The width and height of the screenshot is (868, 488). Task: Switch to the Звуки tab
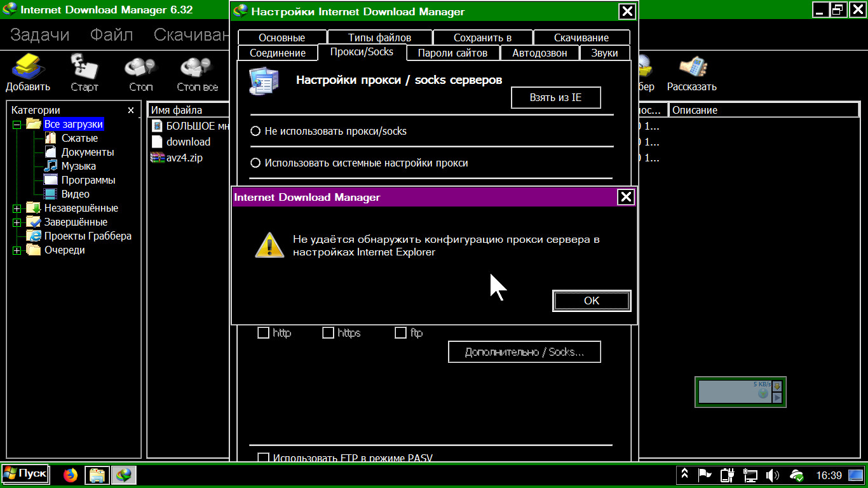point(604,53)
